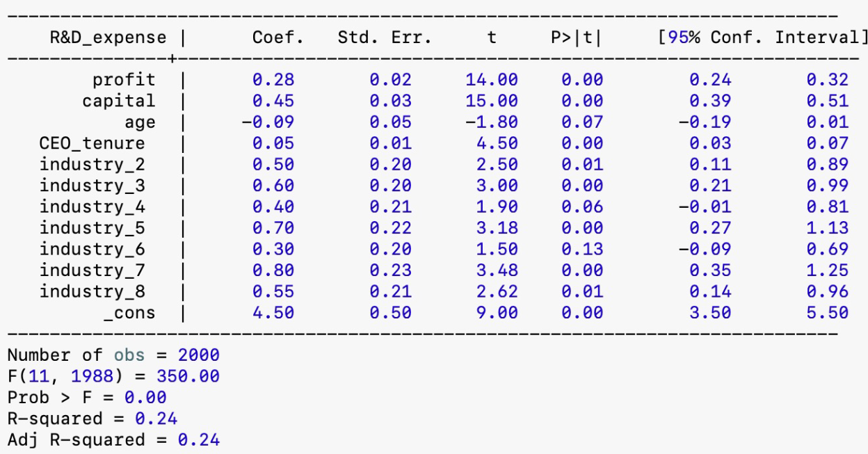
Task: Click the Prob > F line
Action: 87,398
